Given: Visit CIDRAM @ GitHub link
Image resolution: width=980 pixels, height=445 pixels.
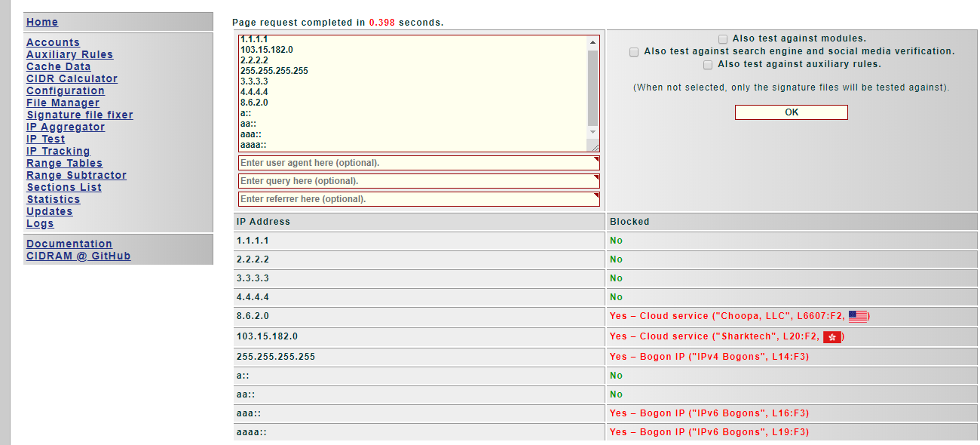Looking at the screenshot, I should point(78,256).
